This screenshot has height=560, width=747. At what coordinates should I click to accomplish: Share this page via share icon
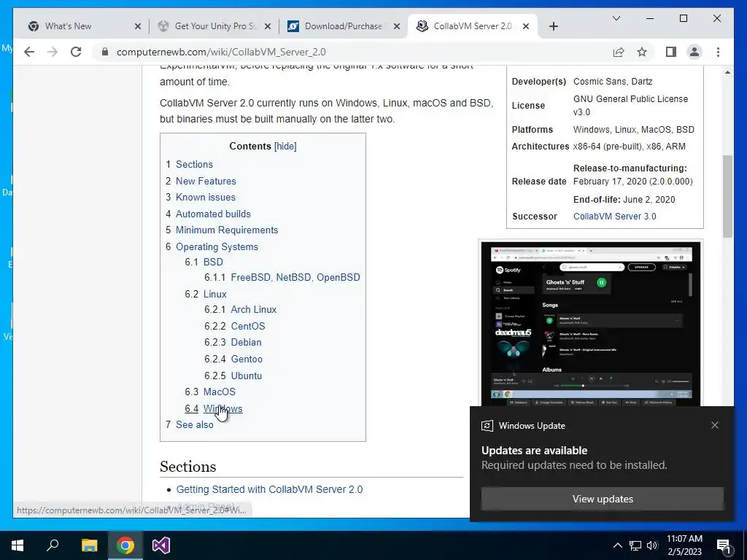pos(619,52)
